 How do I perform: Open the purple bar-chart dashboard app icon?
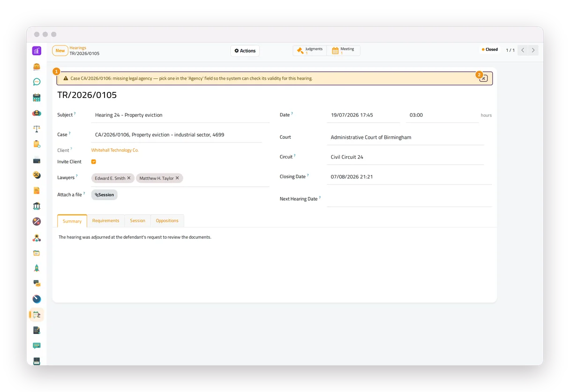coord(37,51)
